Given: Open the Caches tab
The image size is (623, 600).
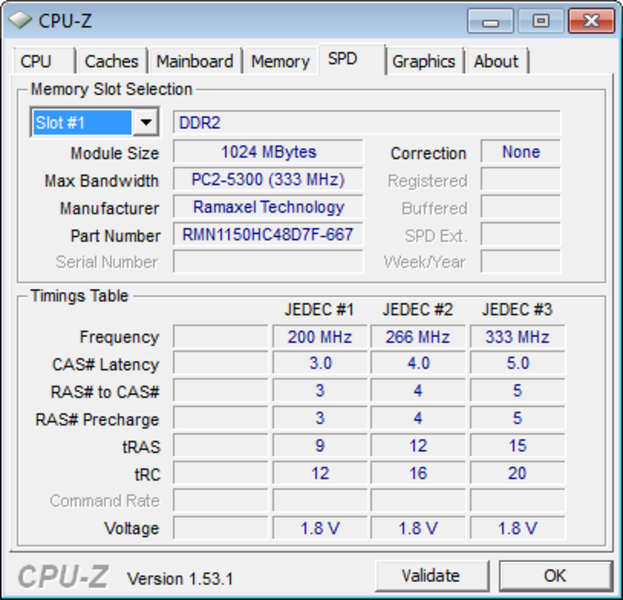Looking at the screenshot, I should (112, 61).
